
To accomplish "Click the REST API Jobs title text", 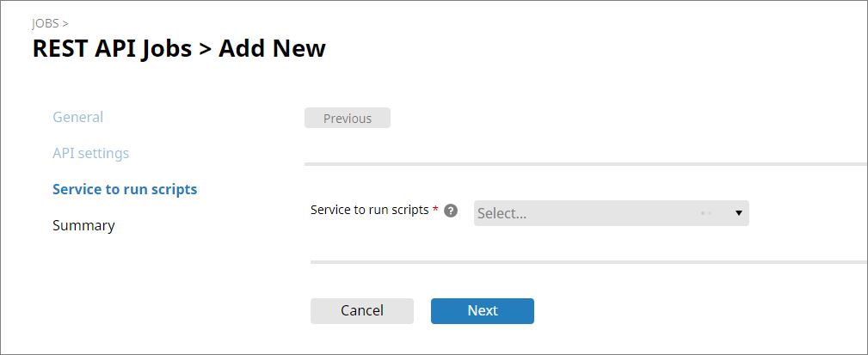I will point(112,48).
